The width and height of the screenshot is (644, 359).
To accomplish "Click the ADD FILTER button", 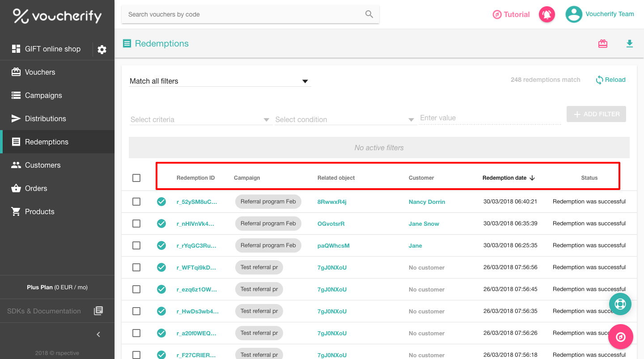I will (596, 114).
